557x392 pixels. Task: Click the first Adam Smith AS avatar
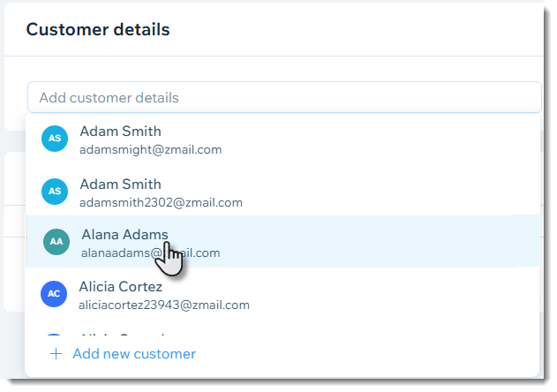coord(55,139)
